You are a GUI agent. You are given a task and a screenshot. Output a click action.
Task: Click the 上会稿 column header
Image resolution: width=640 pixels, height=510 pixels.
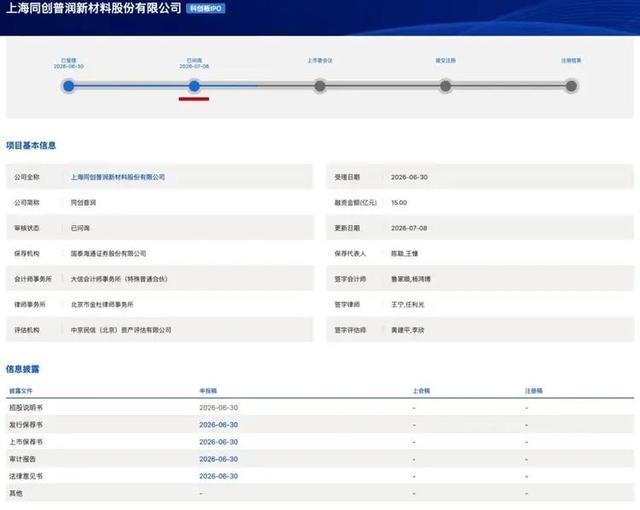(421, 391)
